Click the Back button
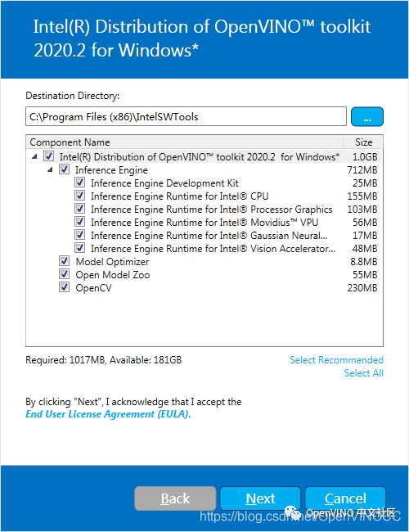The height and width of the screenshot is (532, 409). tap(175, 498)
